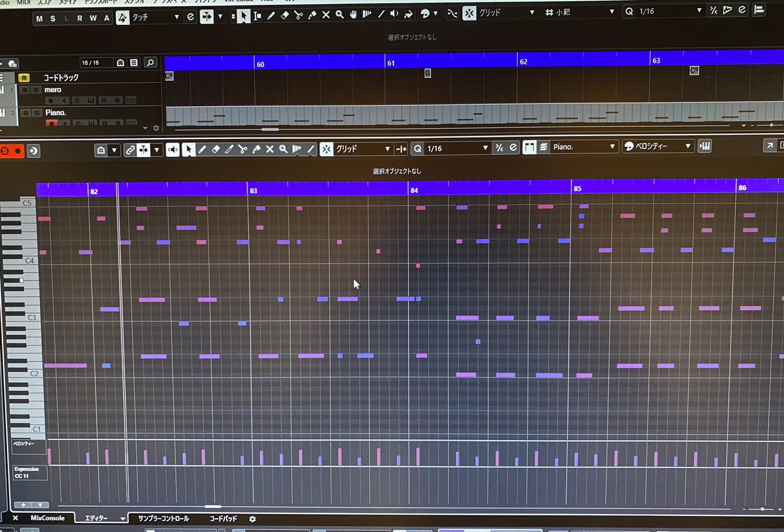Open the dropdown arrow beside the エディター tab

122,518
